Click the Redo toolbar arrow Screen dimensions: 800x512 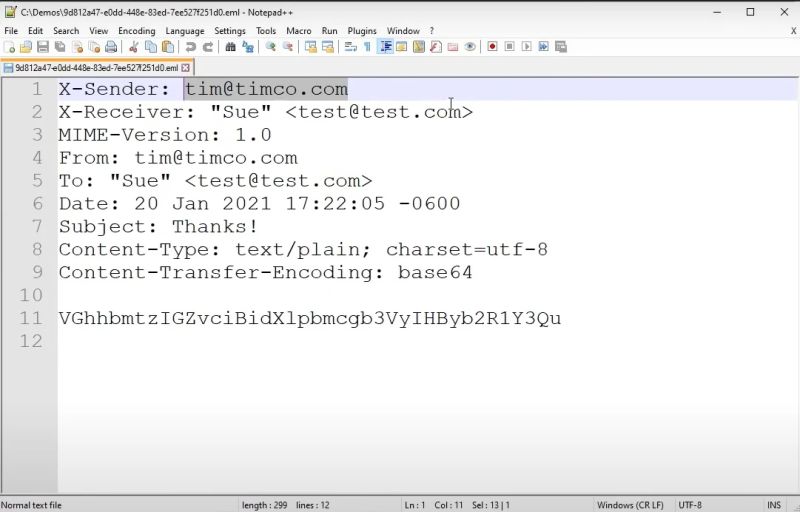(x=208, y=47)
